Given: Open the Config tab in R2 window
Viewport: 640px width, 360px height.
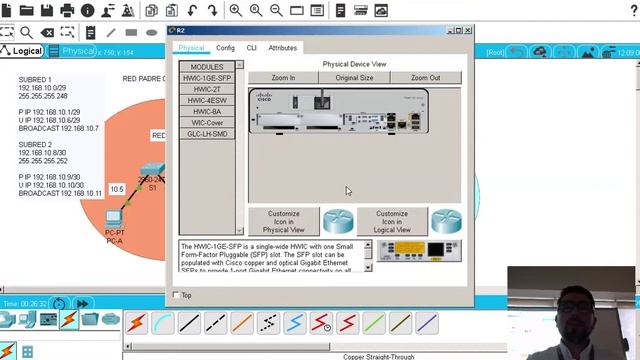Looking at the screenshot, I should click(225, 48).
